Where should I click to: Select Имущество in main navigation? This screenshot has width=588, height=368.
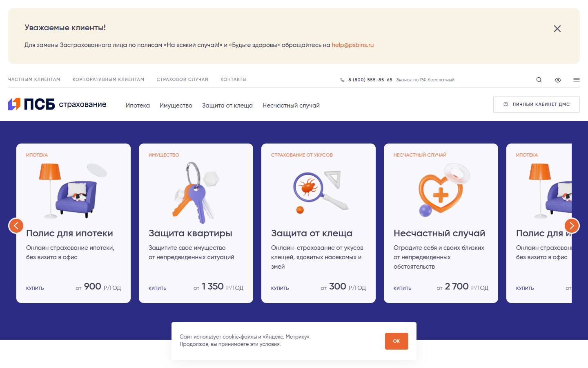pyautogui.click(x=176, y=105)
